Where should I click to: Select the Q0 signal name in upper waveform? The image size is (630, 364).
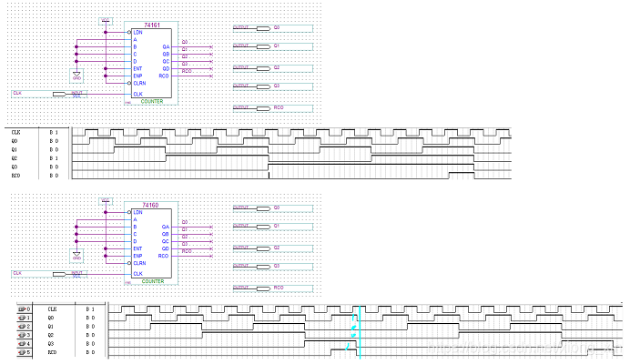15,141
